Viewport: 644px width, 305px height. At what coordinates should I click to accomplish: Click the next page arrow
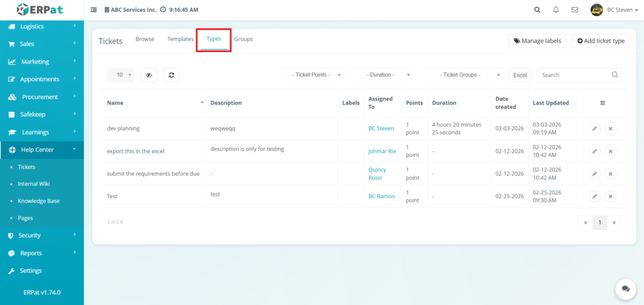tap(614, 223)
